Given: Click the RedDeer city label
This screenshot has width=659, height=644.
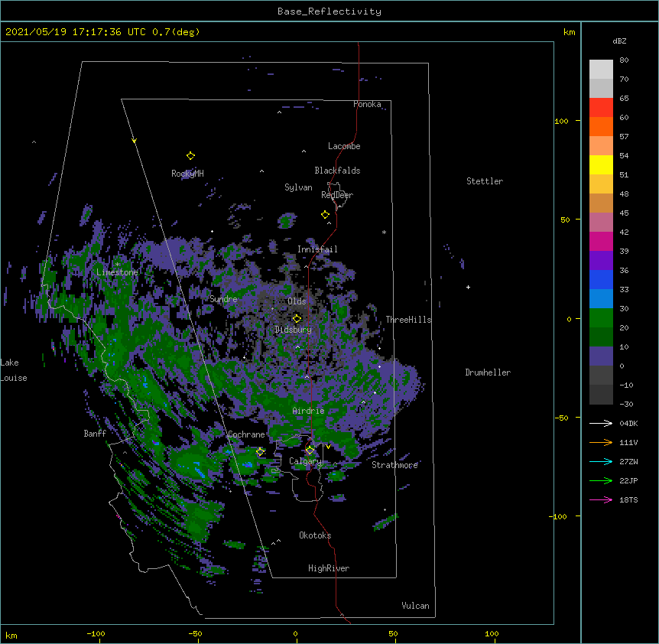Looking at the screenshot, I should (337, 195).
